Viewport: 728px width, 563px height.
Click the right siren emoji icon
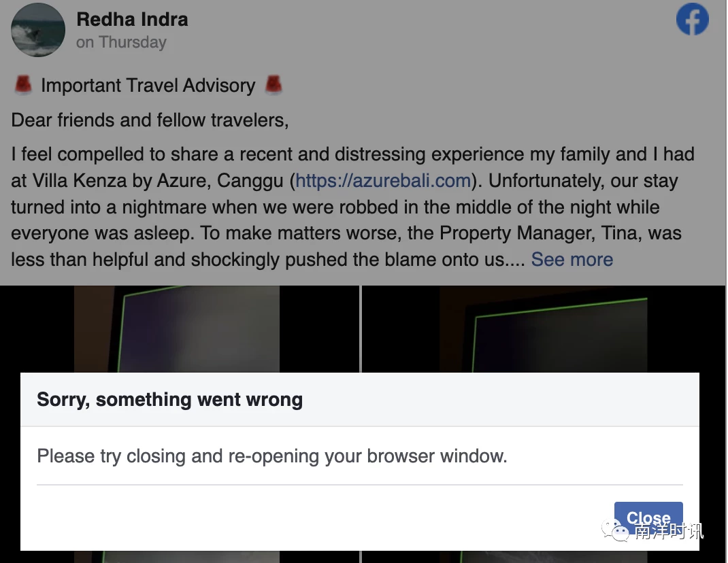point(274,85)
